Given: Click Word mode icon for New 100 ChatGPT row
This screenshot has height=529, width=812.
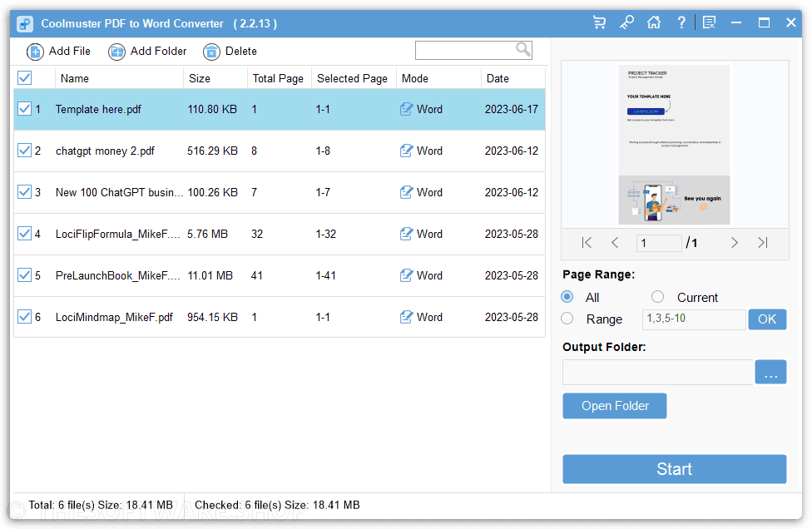Looking at the screenshot, I should tap(407, 192).
